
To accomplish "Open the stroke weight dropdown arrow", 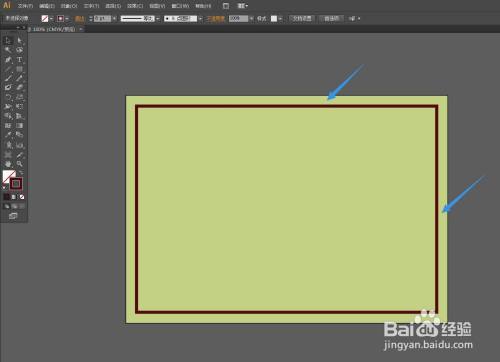I will (114, 19).
